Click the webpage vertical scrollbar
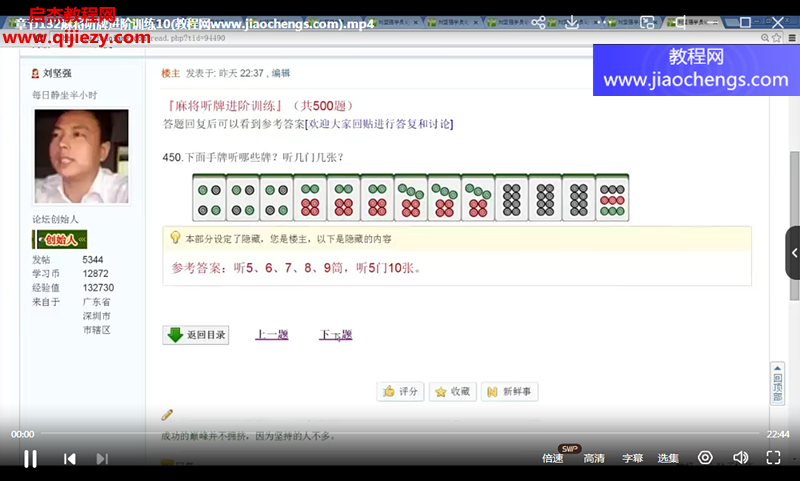800x481 pixels. click(x=794, y=224)
